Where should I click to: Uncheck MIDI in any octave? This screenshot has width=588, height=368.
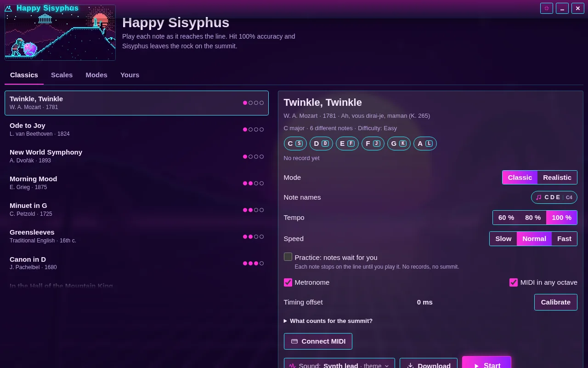click(514, 282)
